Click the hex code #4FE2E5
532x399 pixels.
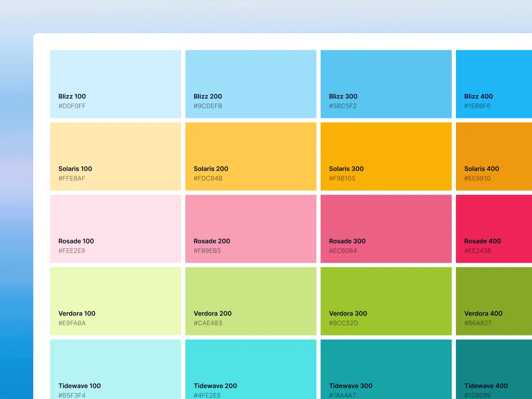tap(207, 395)
